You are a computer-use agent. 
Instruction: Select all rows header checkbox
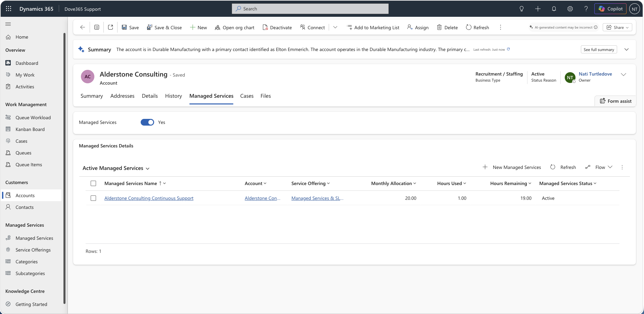click(x=93, y=183)
